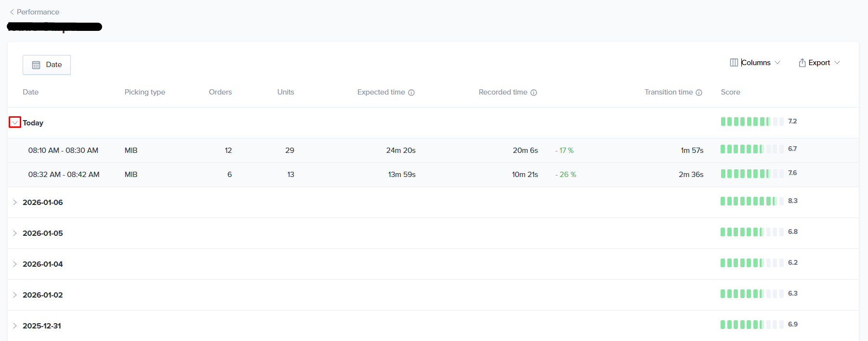Image resolution: width=868 pixels, height=341 pixels.
Task: Expand the 2026-01-05 row
Action: (15, 233)
